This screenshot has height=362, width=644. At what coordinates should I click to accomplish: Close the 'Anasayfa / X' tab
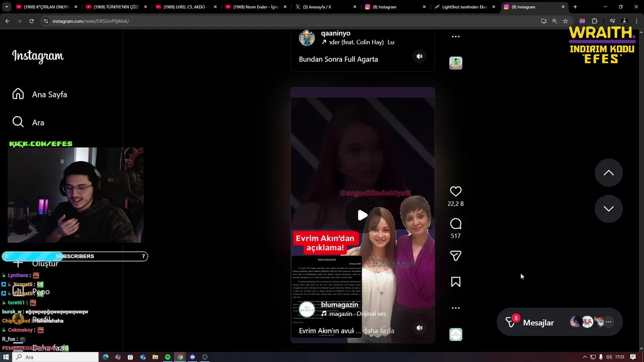click(355, 7)
